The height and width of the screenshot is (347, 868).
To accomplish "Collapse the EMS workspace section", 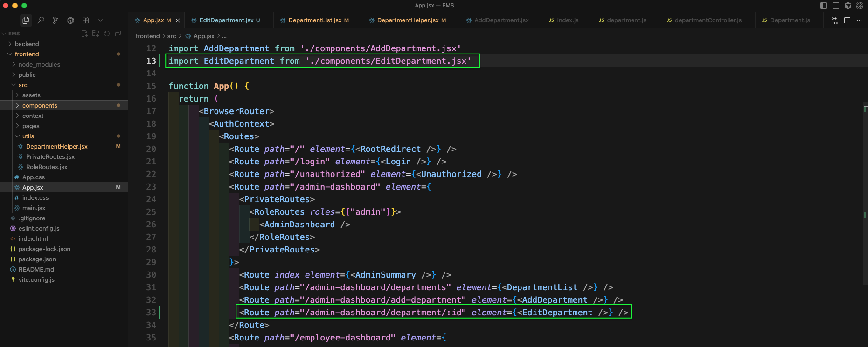I will tap(64, 34).
